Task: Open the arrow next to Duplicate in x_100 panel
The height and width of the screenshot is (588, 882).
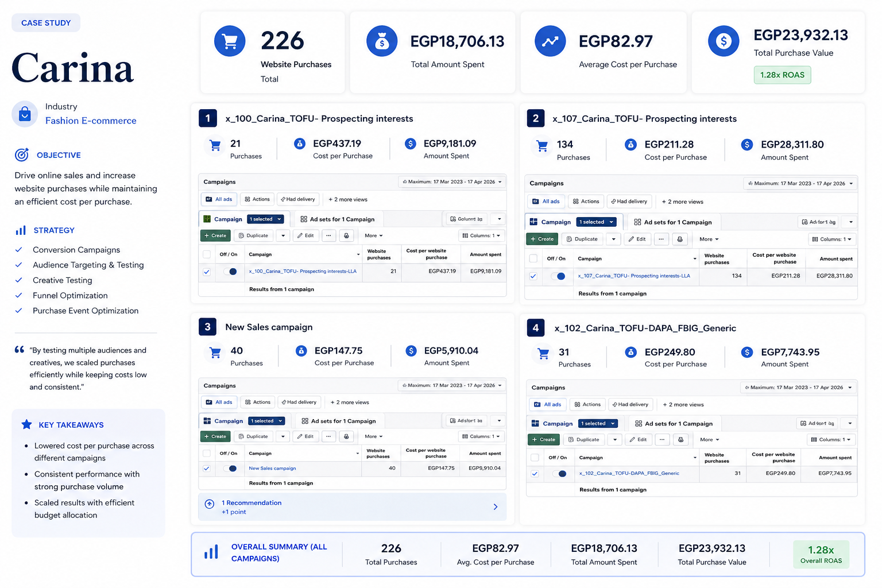Action: pos(283,235)
